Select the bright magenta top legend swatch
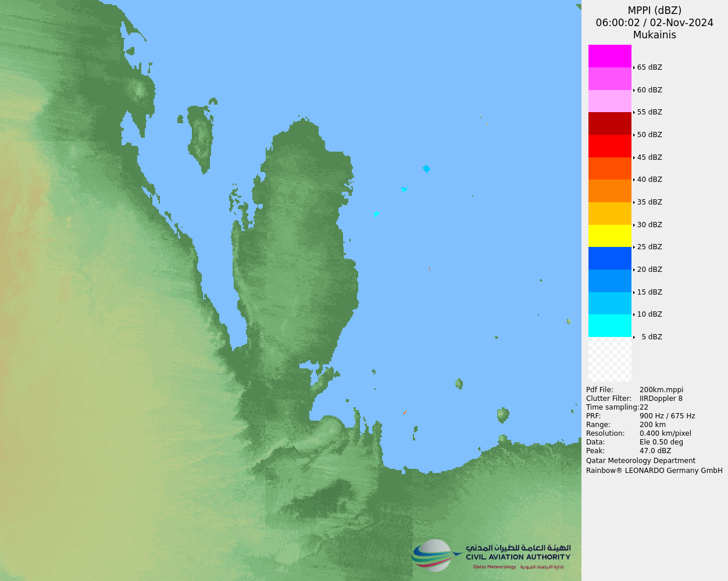 pyautogui.click(x=609, y=56)
